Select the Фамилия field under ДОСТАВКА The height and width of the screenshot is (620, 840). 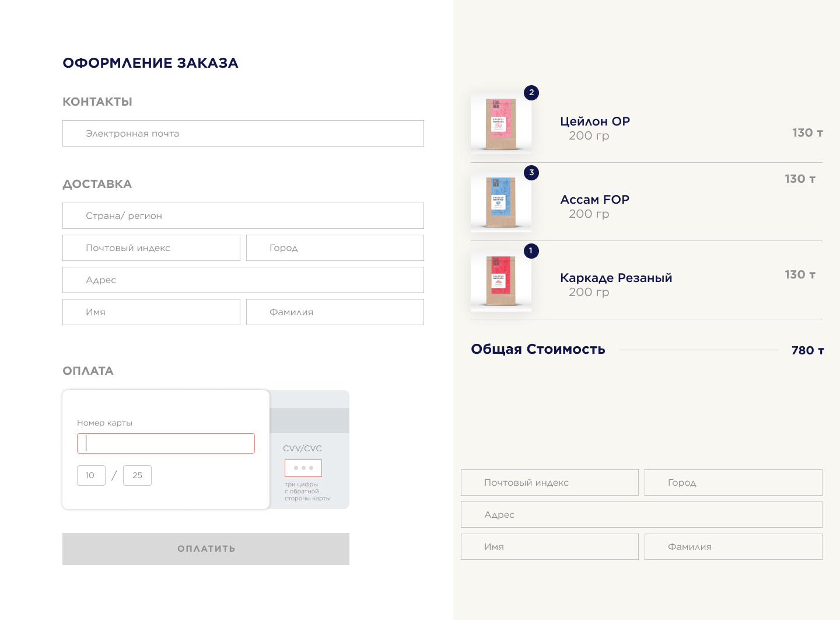[335, 312]
